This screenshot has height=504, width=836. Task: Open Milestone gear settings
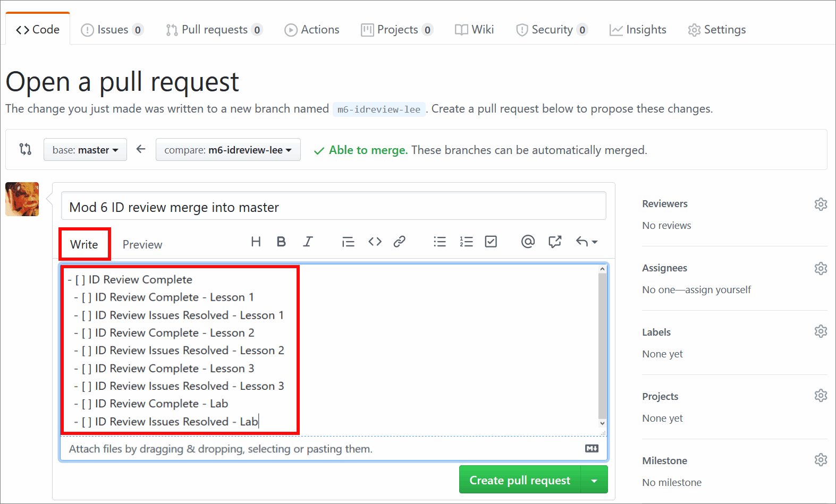point(821,459)
